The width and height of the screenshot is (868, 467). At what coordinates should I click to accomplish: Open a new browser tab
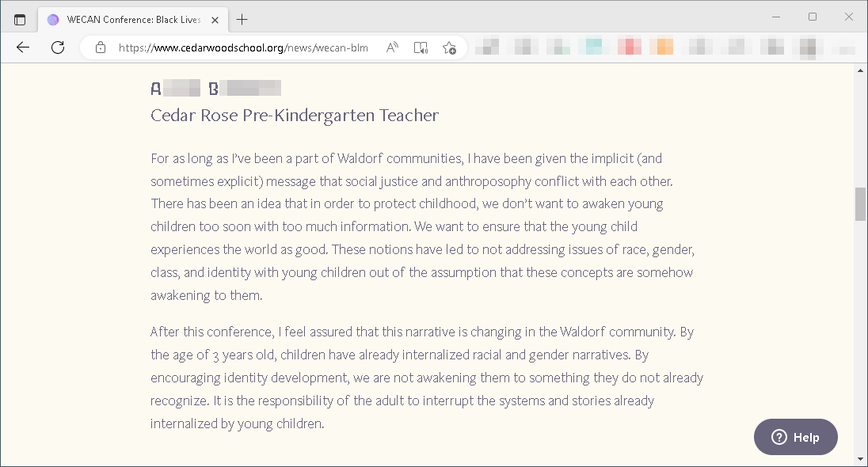[242, 20]
